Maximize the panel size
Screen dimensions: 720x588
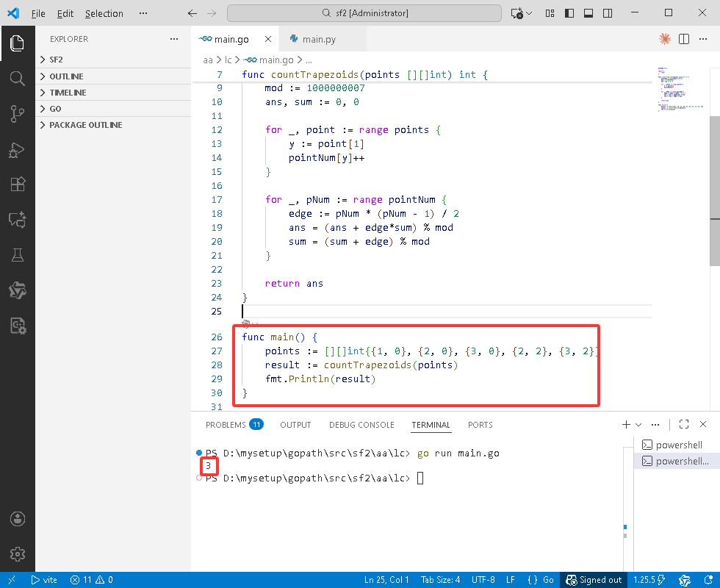pos(684,425)
